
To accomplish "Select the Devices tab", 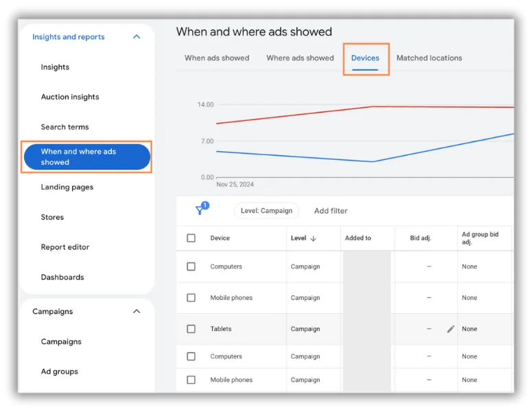I will click(x=365, y=58).
